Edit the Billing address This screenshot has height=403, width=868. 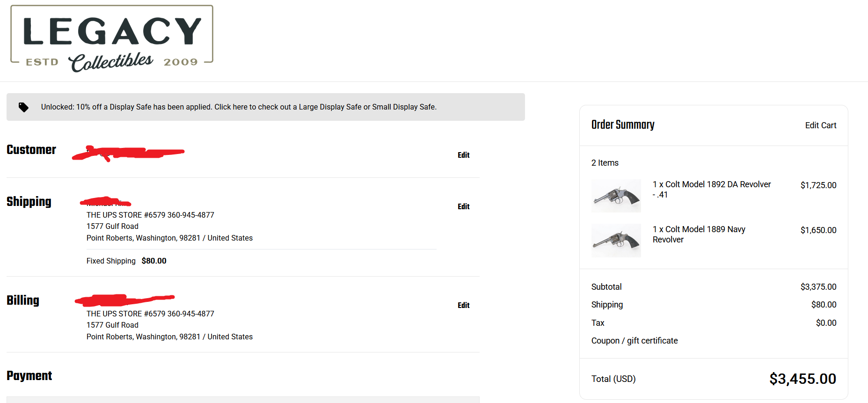(x=463, y=305)
